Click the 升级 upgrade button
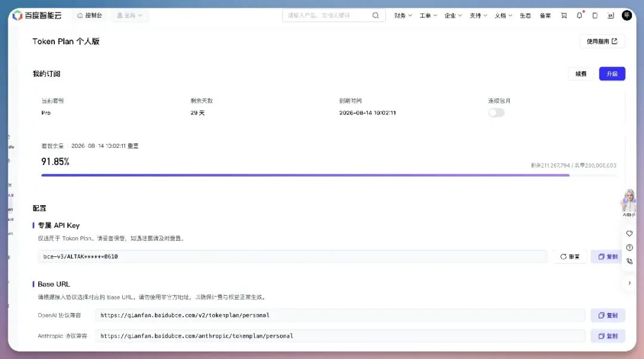644x359 pixels. click(612, 74)
